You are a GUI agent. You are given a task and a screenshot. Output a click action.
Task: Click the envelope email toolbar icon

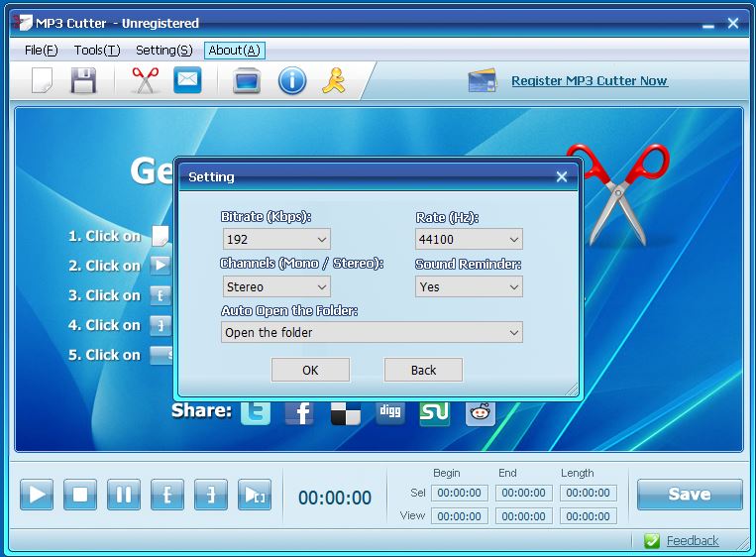(187, 79)
